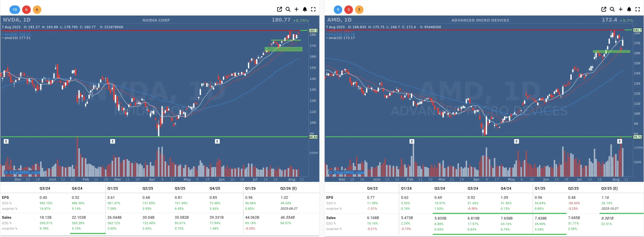The width and height of the screenshot is (644, 237).
Task: Click AMD last price 172.4
Action: (609, 20)
